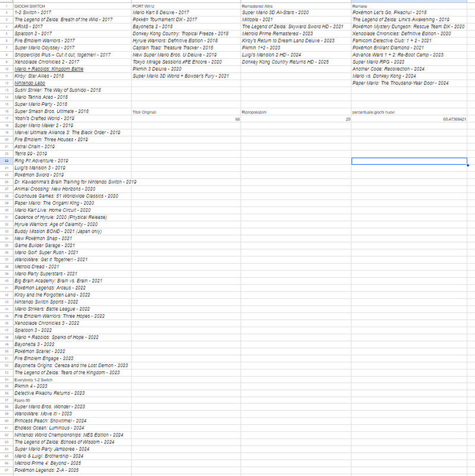Select 'The Legend of Zelda: Breath of the Wild - 2017'
Viewport: 475px width, 476px height.
[72, 20]
